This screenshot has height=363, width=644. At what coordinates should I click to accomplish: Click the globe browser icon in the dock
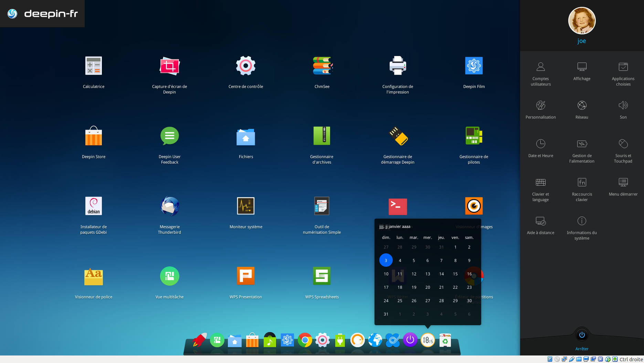(x=375, y=340)
